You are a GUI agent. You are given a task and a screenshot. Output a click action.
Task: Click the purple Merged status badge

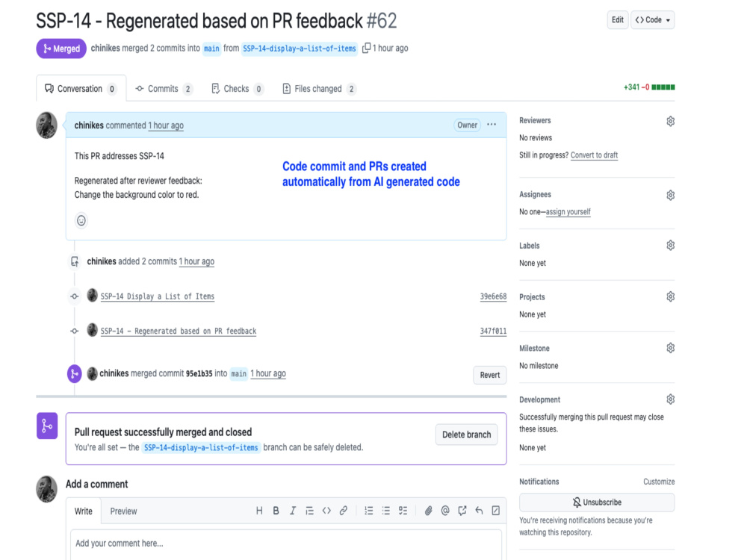point(61,49)
